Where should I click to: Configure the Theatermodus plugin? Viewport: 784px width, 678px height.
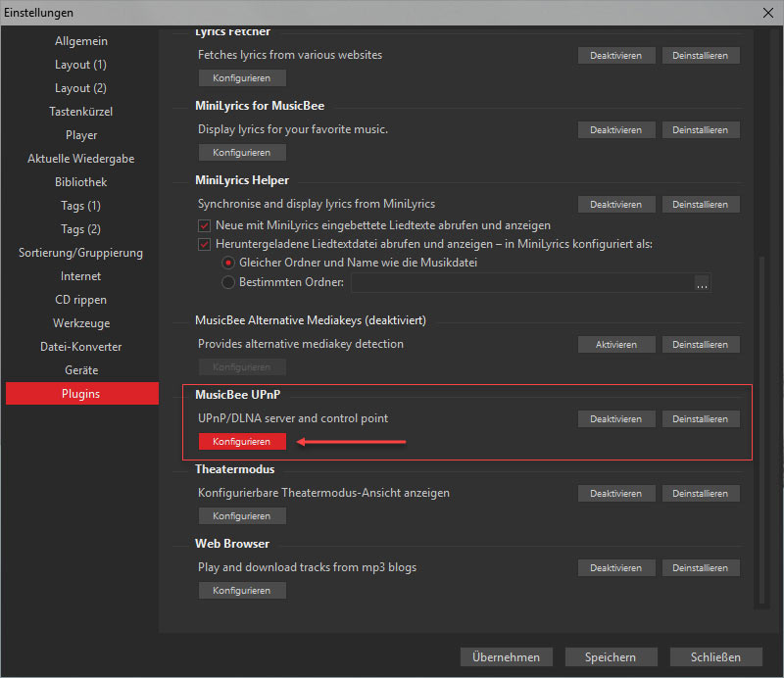(242, 516)
